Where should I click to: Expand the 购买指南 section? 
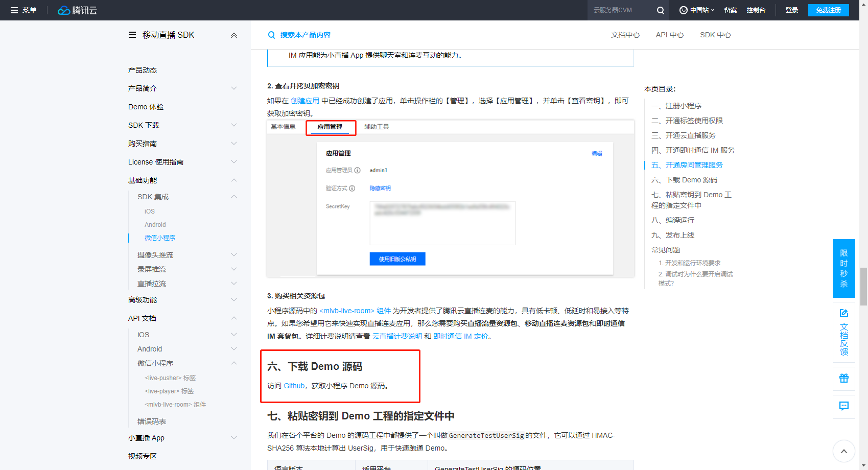click(234, 144)
